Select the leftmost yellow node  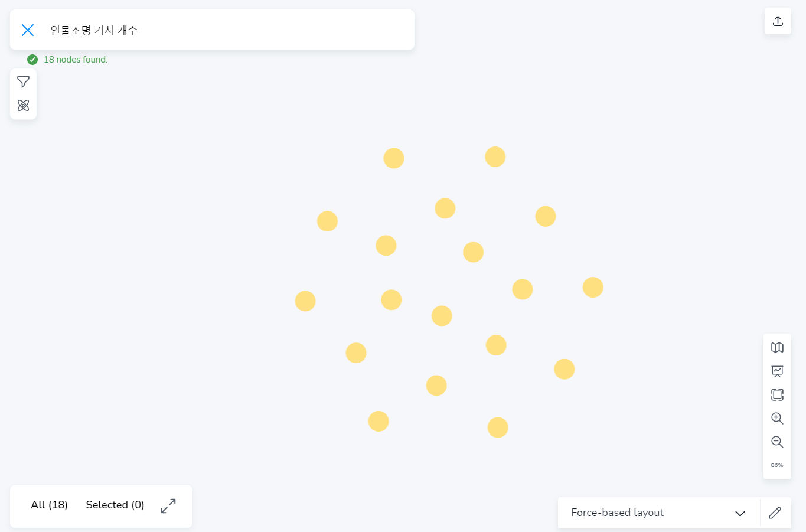[305, 301]
